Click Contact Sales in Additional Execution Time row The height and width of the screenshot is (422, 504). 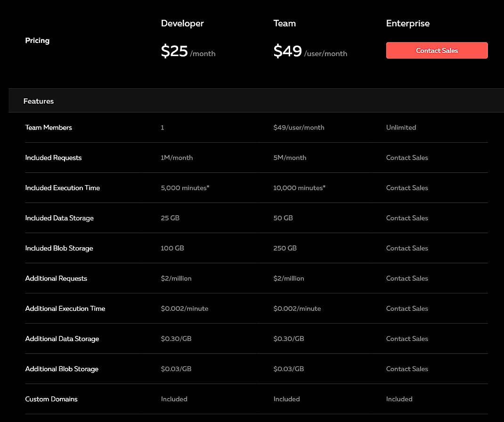(407, 309)
